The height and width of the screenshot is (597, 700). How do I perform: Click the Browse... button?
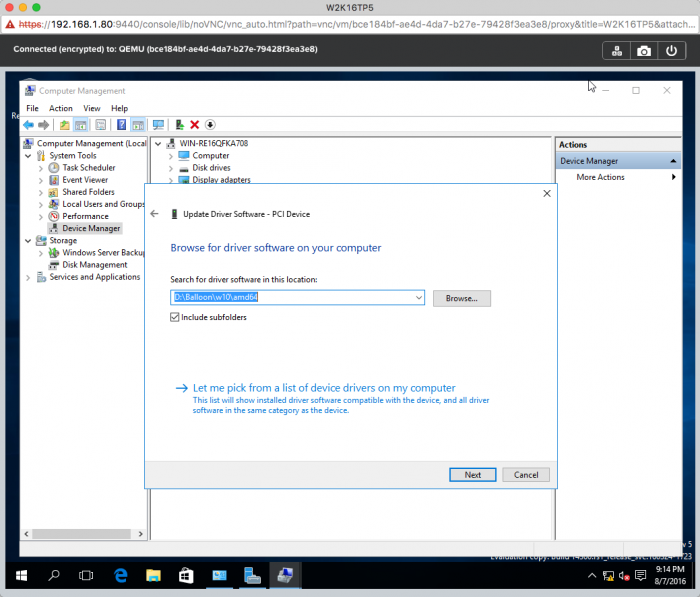point(462,298)
